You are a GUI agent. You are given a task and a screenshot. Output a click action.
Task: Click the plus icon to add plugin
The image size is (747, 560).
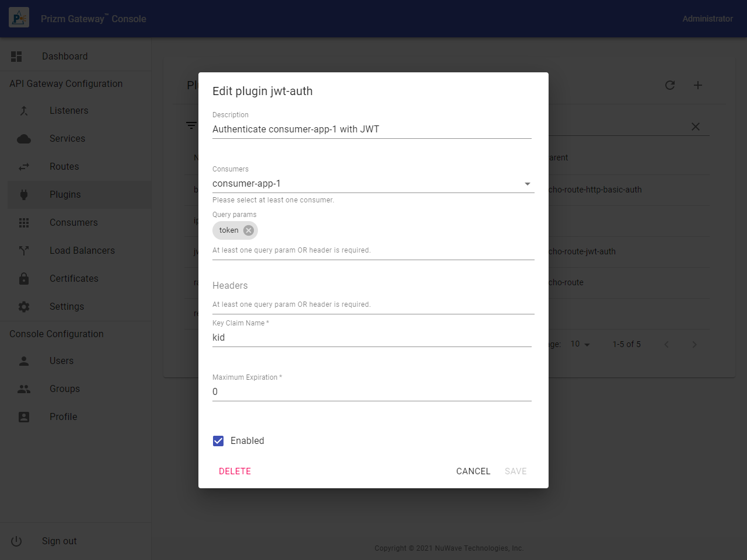click(698, 85)
